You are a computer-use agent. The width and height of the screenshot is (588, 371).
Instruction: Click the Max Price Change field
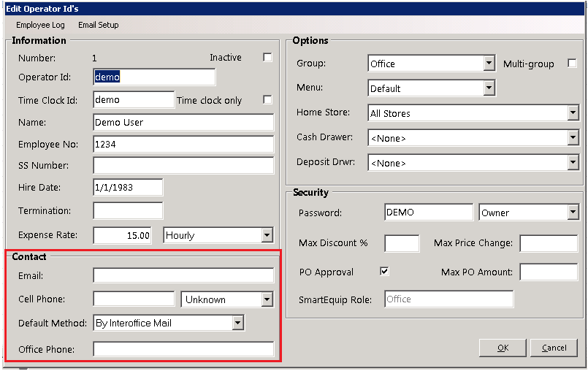click(549, 243)
